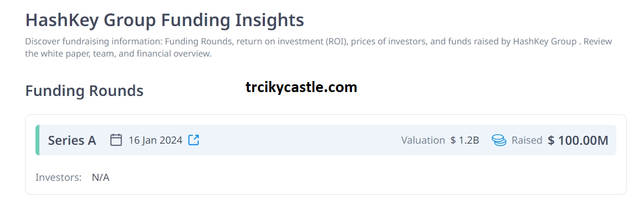Click the 16 Jan 2024 date text
This screenshot has height=223, width=644.
pyautogui.click(x=155, y=140)
